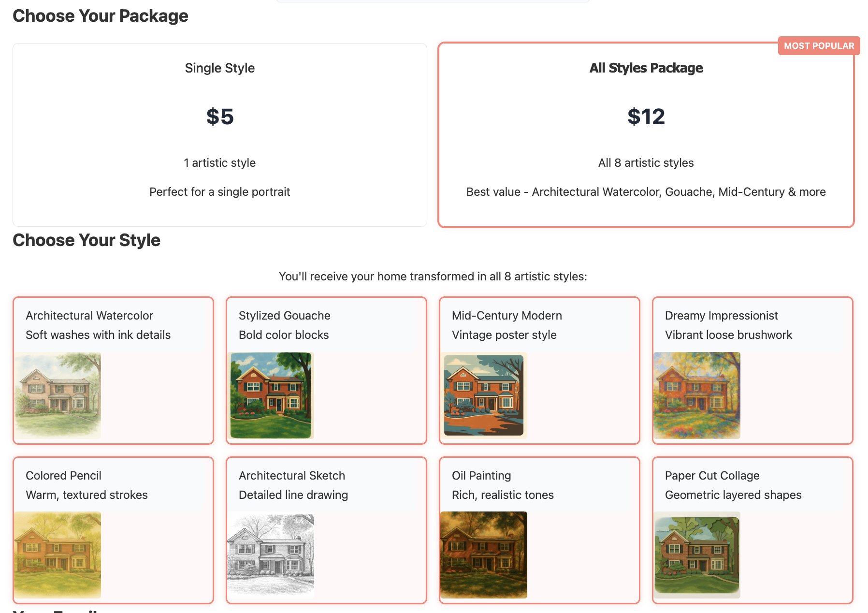
Task: Click the input field above Choose Your Package
Action: 434,1
